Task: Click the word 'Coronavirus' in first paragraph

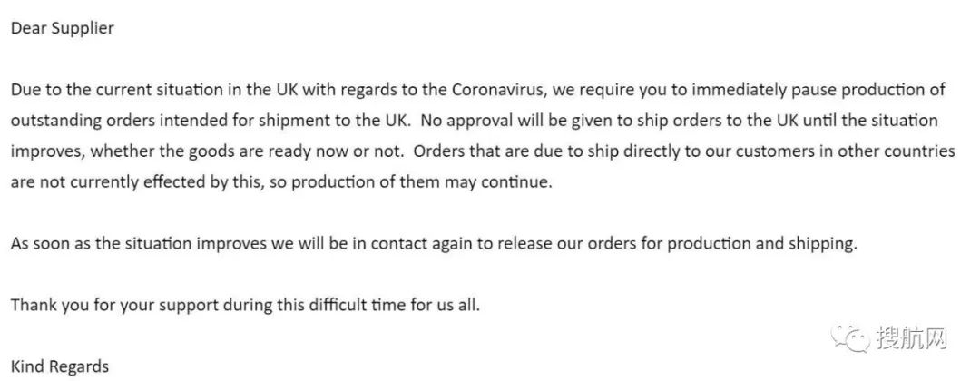Action: (x=499, y=90)
